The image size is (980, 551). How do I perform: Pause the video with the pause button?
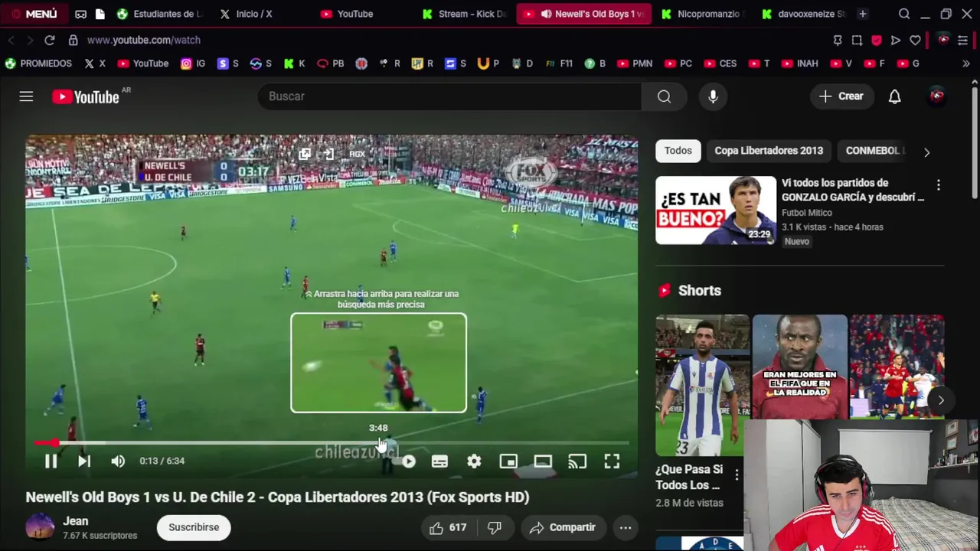pyautogui.click(x=51, y=461)
